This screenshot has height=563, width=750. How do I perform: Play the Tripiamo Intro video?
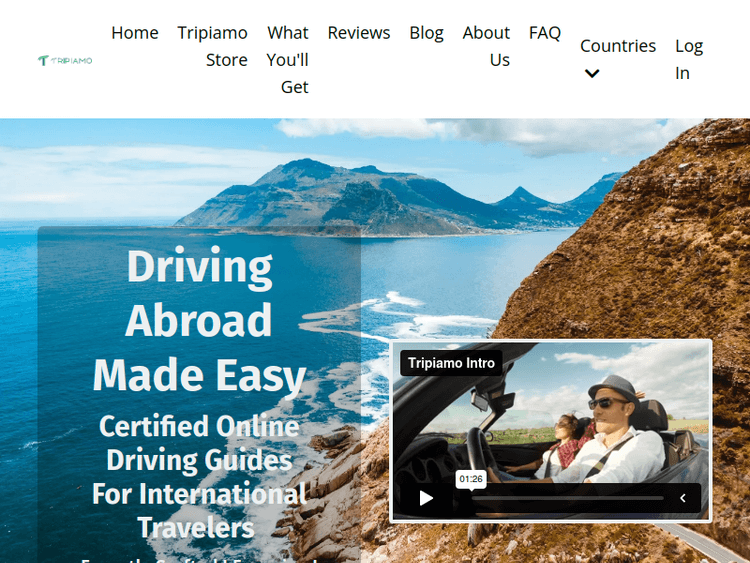point(427,498)
